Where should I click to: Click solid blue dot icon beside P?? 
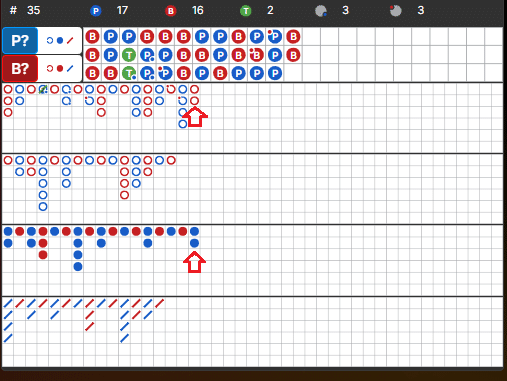point(60,41)
